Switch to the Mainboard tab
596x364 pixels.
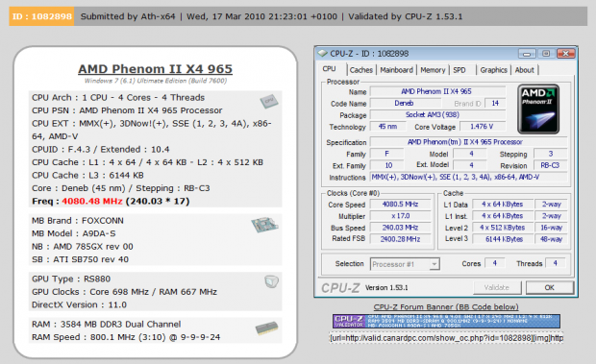(396, 70)
